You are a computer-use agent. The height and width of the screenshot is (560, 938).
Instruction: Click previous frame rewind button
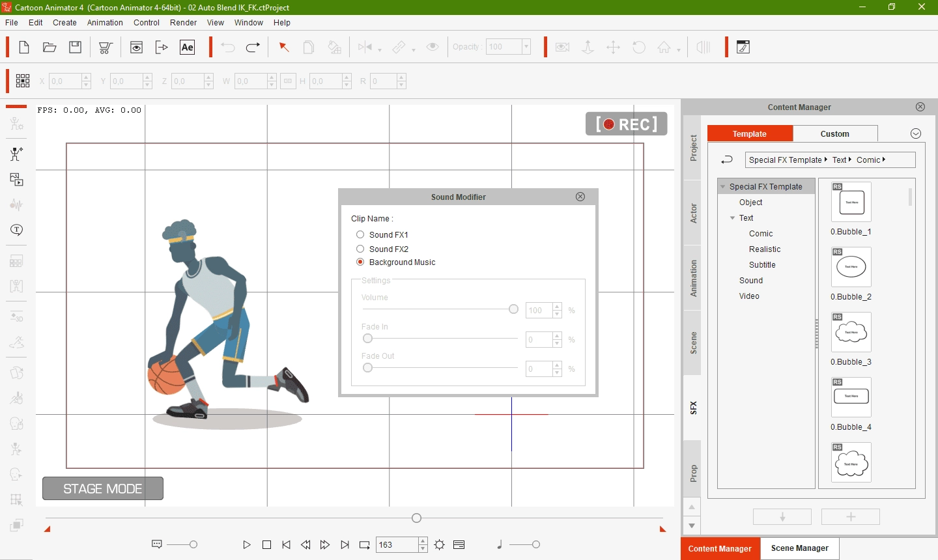pos(306,544)
